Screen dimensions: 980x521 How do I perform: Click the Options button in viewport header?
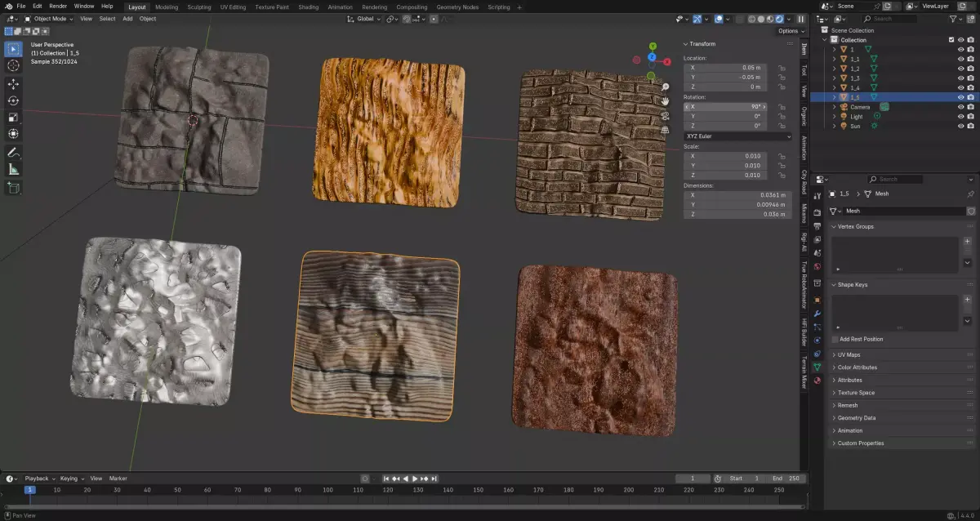pyautogui.click(x=789, y=31)
